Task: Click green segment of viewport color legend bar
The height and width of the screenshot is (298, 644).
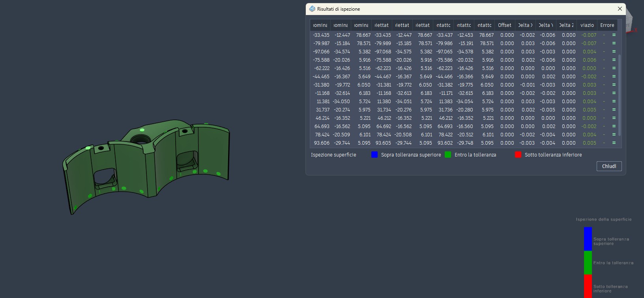Action: [588, 262]
